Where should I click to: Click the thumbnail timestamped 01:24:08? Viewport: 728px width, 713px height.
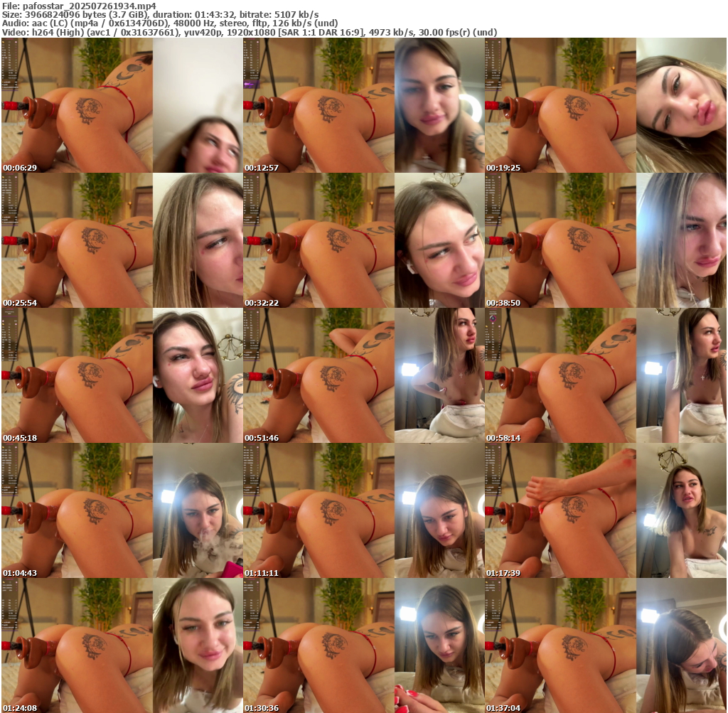[122, 645]
